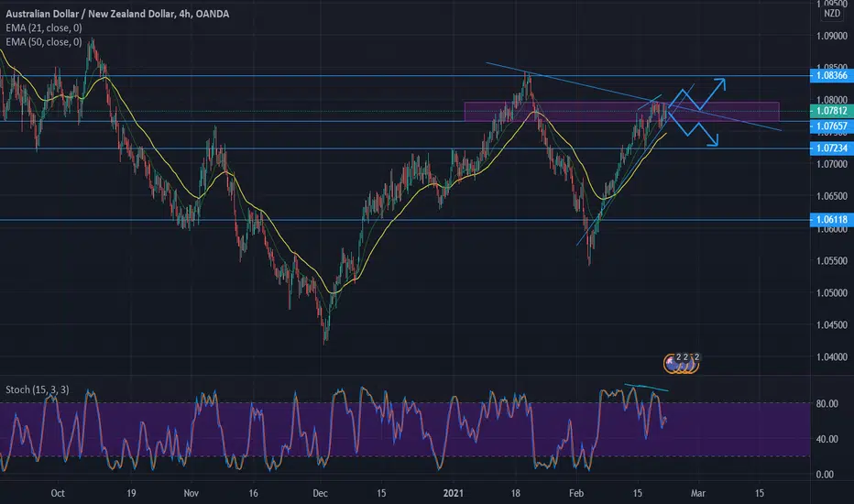
Task: Click the green 1.07812 current price label
Action: click(x=832, y=111)
